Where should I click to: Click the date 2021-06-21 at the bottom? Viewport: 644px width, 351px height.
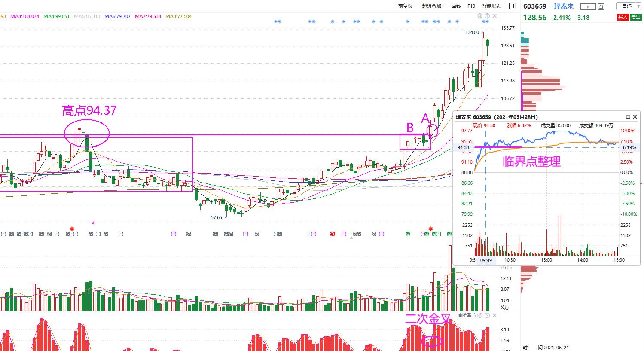pos(557,347)
